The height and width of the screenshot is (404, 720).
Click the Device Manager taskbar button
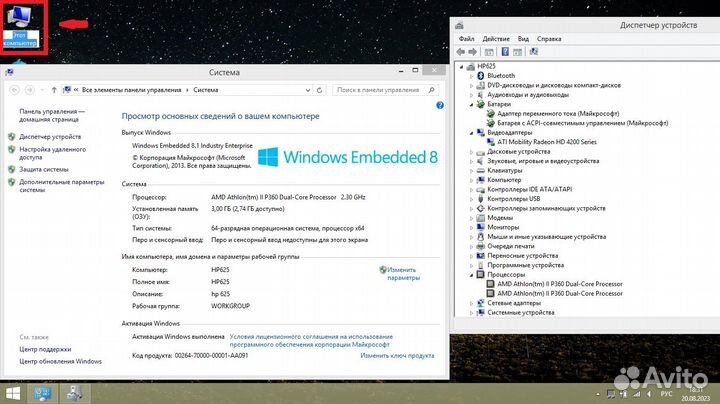click(x=74, y=393)
